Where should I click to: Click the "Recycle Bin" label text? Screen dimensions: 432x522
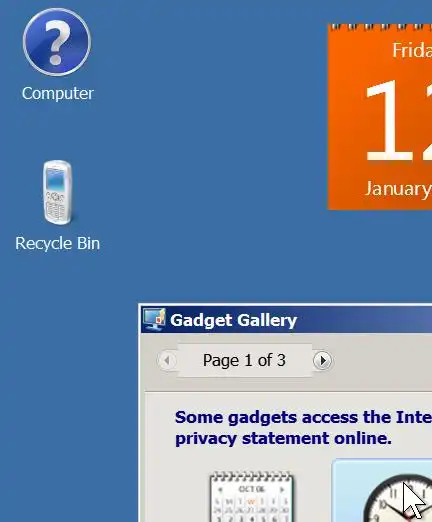(57, 243)
